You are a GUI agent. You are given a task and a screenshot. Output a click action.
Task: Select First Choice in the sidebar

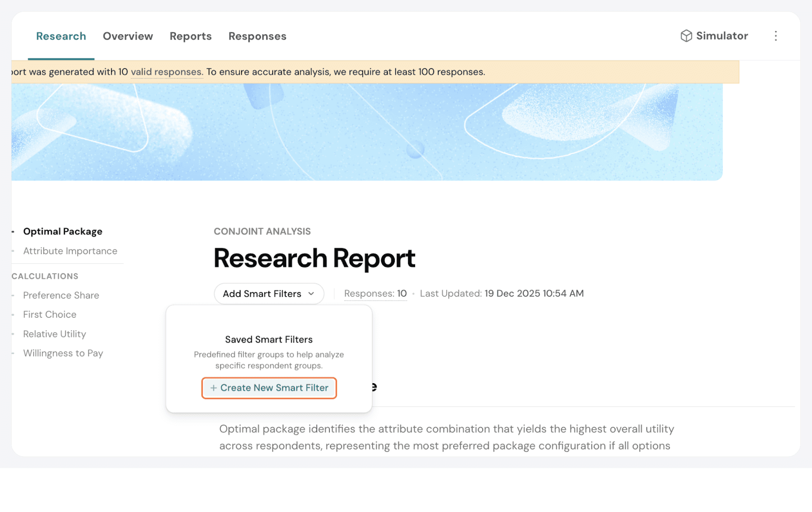click(x=50, y=315)
